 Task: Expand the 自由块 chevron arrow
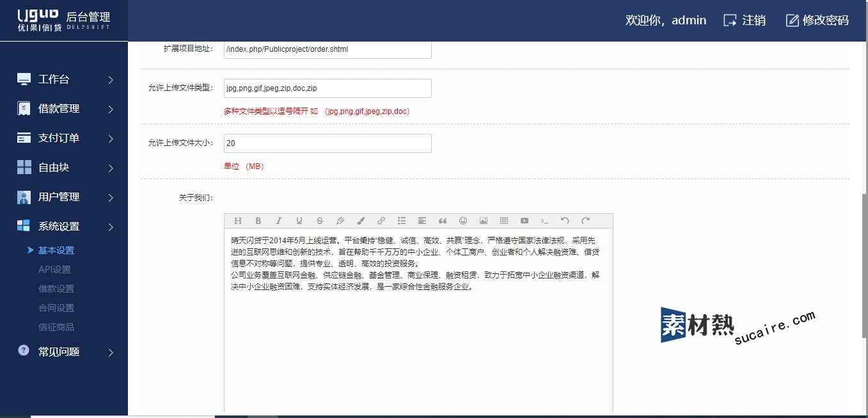[111, 168]
